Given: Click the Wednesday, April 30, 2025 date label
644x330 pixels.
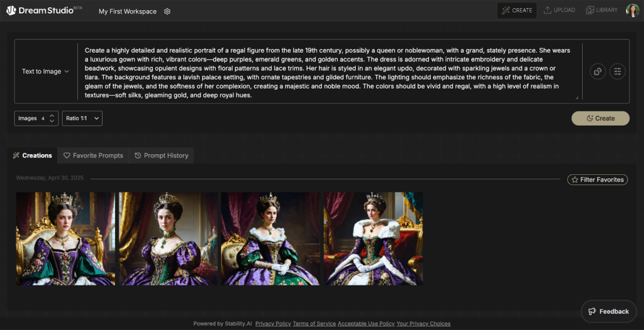Looking at the screenshot, I should coord(50,178).
